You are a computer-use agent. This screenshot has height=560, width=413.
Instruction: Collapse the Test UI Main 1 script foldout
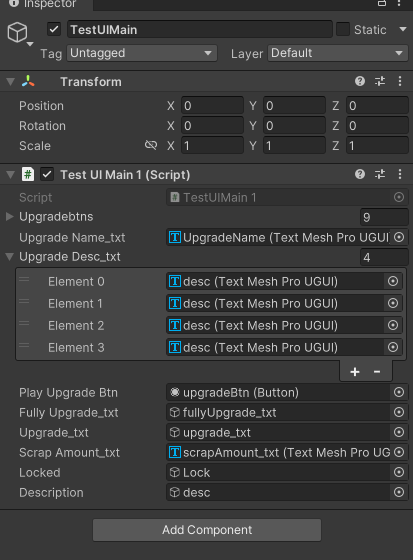tap(10, 175)
